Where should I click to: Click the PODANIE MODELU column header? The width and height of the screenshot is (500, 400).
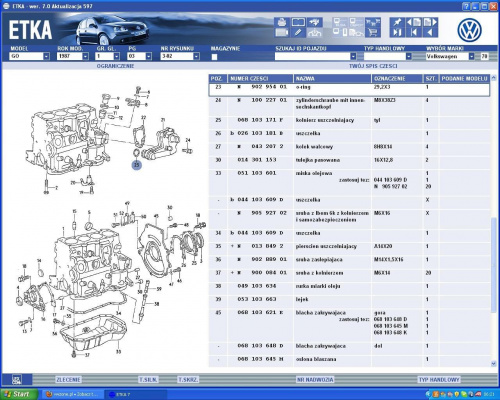(464, 78)
